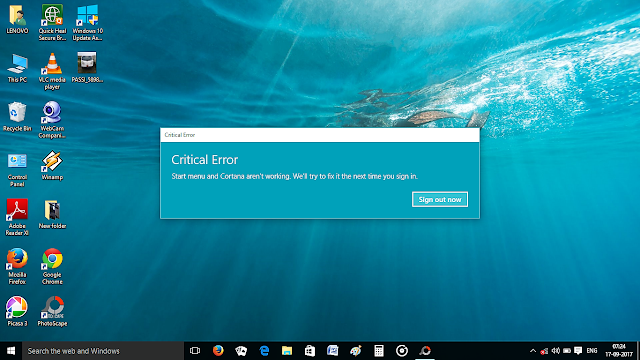This screenshot has width=640, height=360.
Task: Open the Action Center notifications icon
Action: coord(578,351)
